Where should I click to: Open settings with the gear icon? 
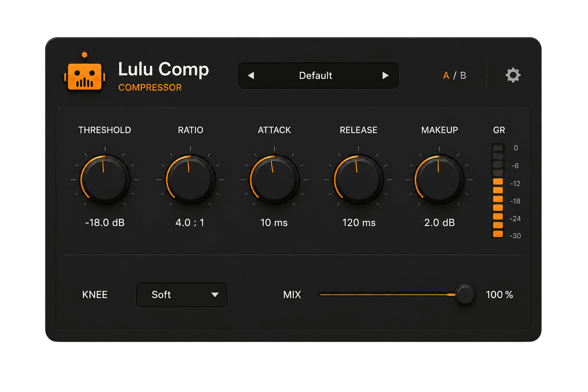[x=513, y=75]
